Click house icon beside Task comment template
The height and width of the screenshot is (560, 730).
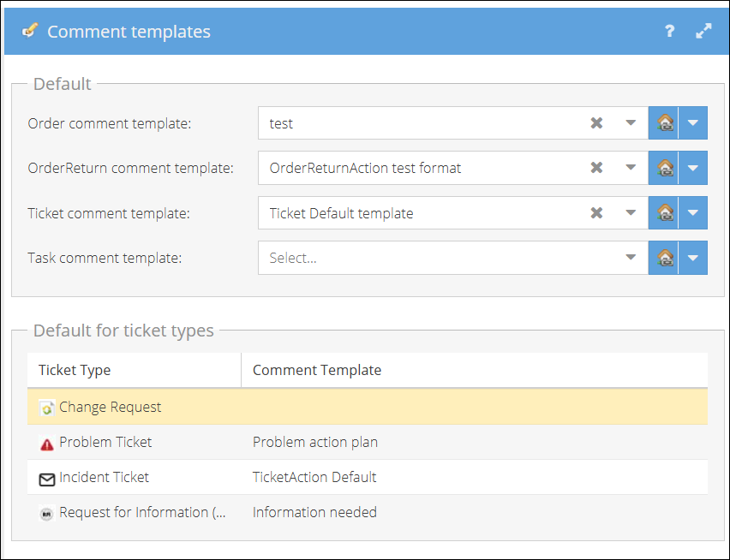663,258
